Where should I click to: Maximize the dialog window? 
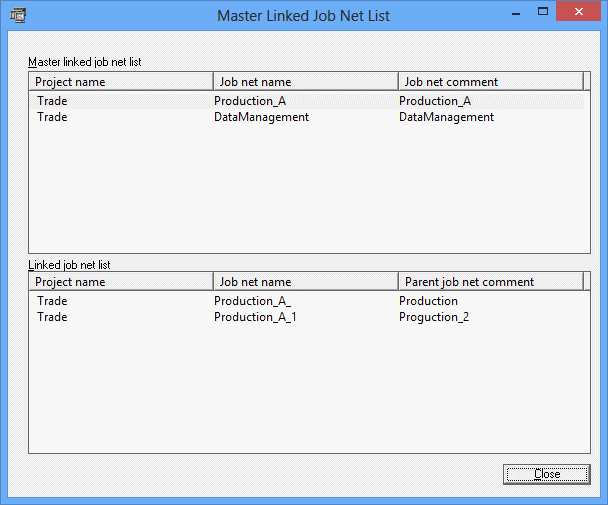click(543, 12)
